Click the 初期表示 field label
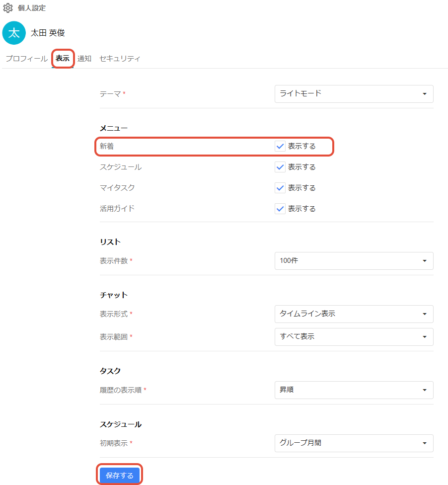The width and height of the screenshot is (448, 485). (x=114, y=443)
